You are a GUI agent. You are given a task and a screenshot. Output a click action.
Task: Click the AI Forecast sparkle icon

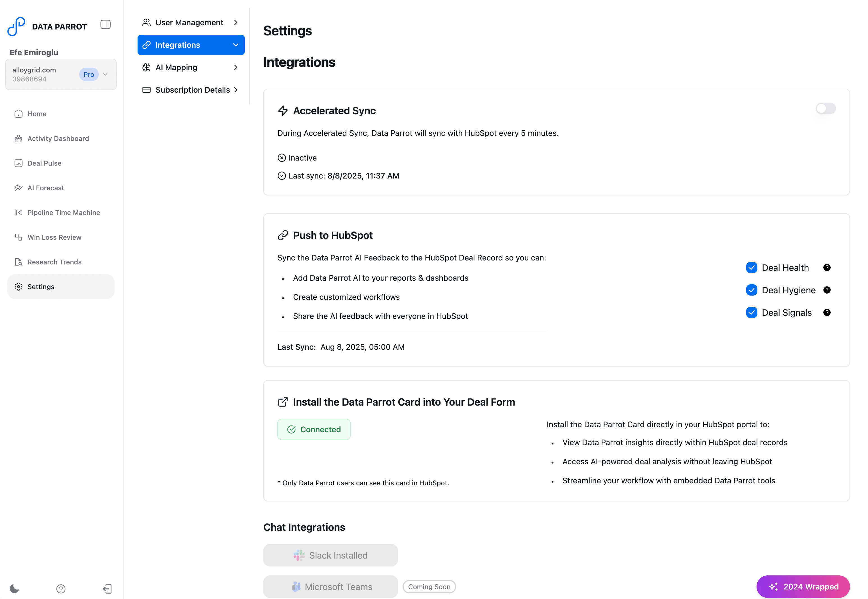(x=19, y=188)
